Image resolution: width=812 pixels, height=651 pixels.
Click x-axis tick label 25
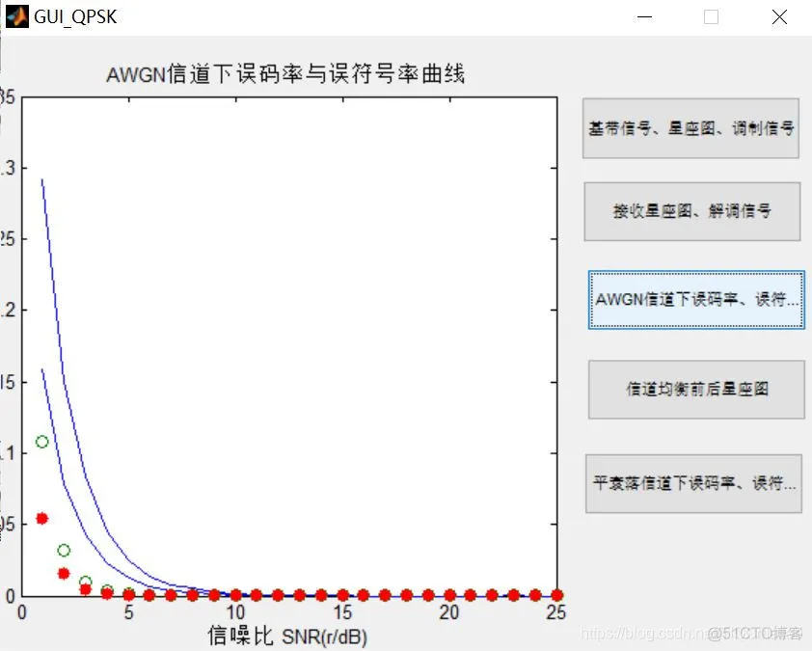[x=556, y=612]
